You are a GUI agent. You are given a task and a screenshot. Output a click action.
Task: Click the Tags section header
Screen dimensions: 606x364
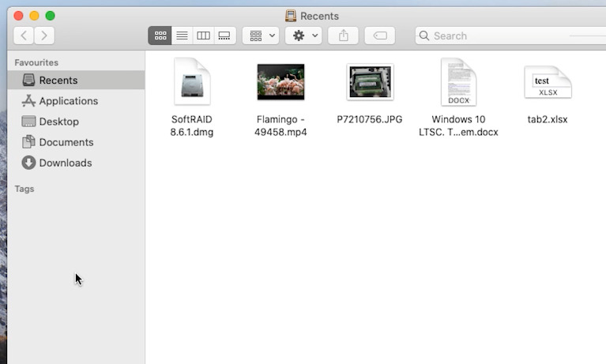tap(24, 189)
